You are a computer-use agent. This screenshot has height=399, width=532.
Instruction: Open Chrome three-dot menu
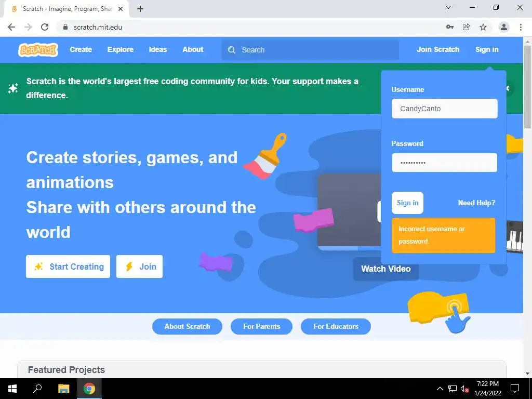coord(521,27)
